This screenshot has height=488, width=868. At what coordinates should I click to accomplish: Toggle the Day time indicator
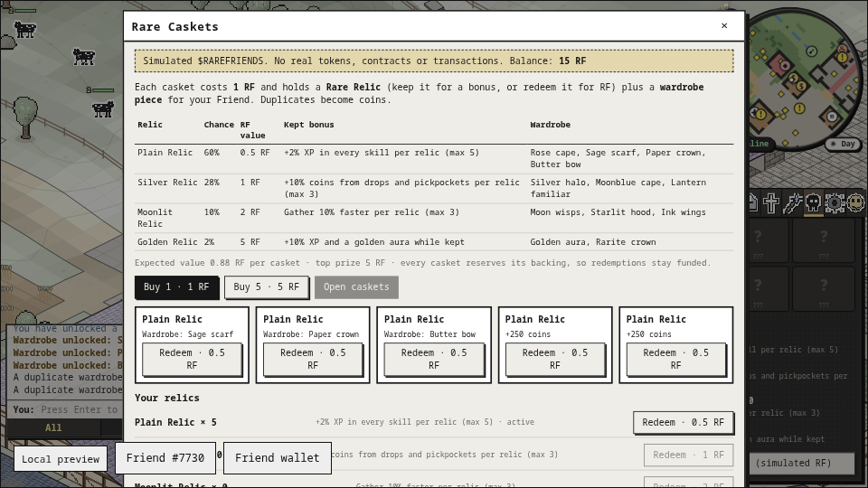coord(843,144)
